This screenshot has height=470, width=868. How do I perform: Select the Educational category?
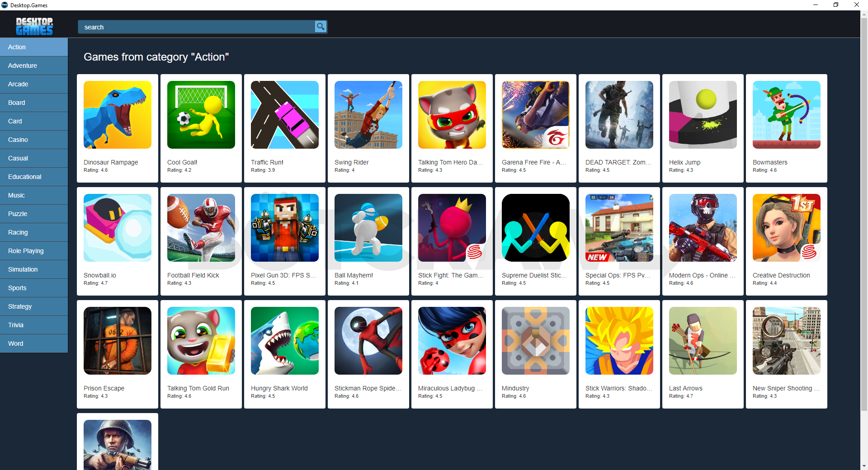click(34, 177)
